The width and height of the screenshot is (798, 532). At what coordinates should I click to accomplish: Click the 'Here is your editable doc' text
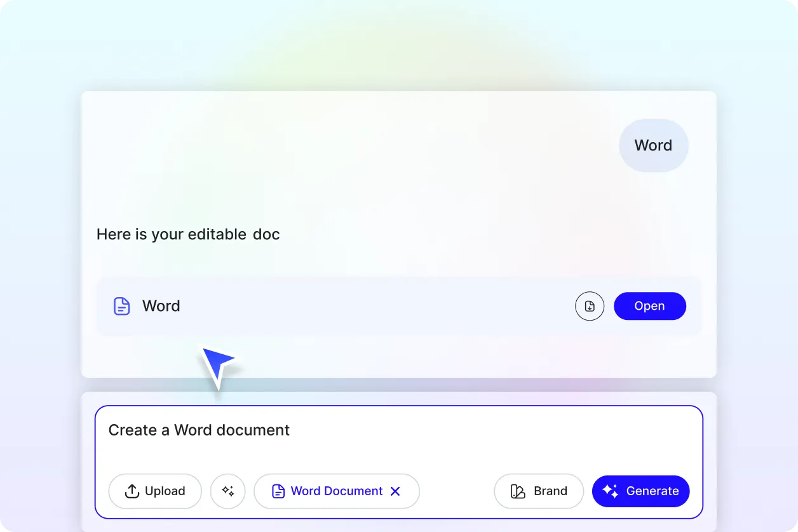click(x=188, y=234)
